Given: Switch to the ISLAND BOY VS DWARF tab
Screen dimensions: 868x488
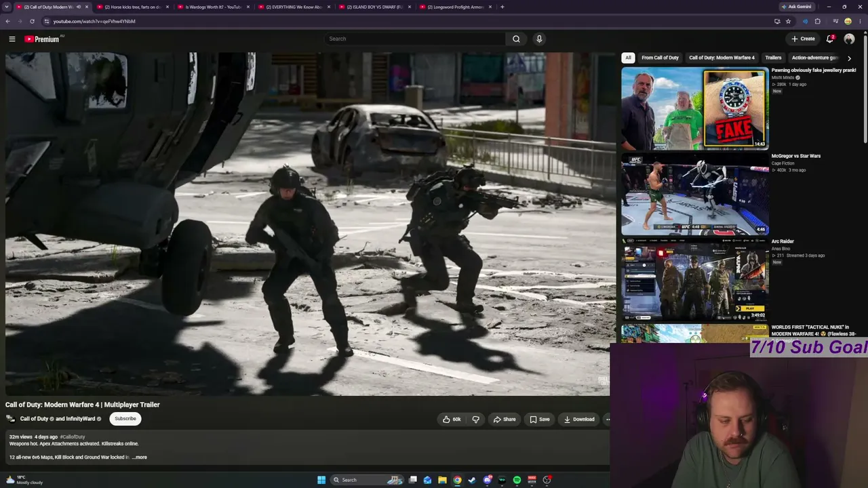Looking at the screenshot, I should pyautogui.click(x=374, y=7).
